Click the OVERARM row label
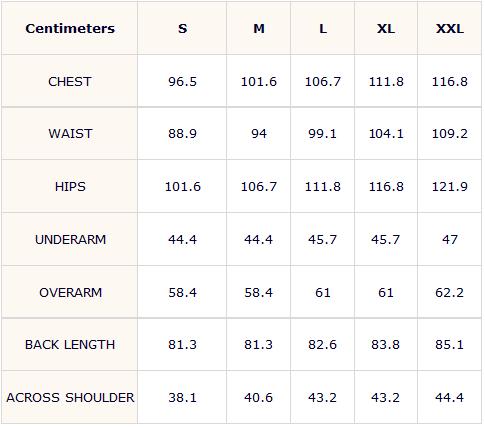The width and height of the screenshot is (485, 427). (70, 292)
